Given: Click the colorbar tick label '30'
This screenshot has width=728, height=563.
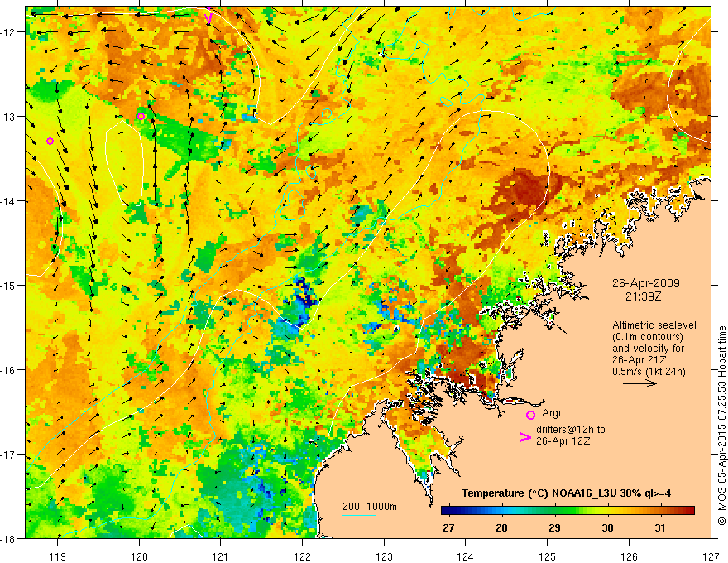Looking at the screenshot, I should [x=607, y=528].
